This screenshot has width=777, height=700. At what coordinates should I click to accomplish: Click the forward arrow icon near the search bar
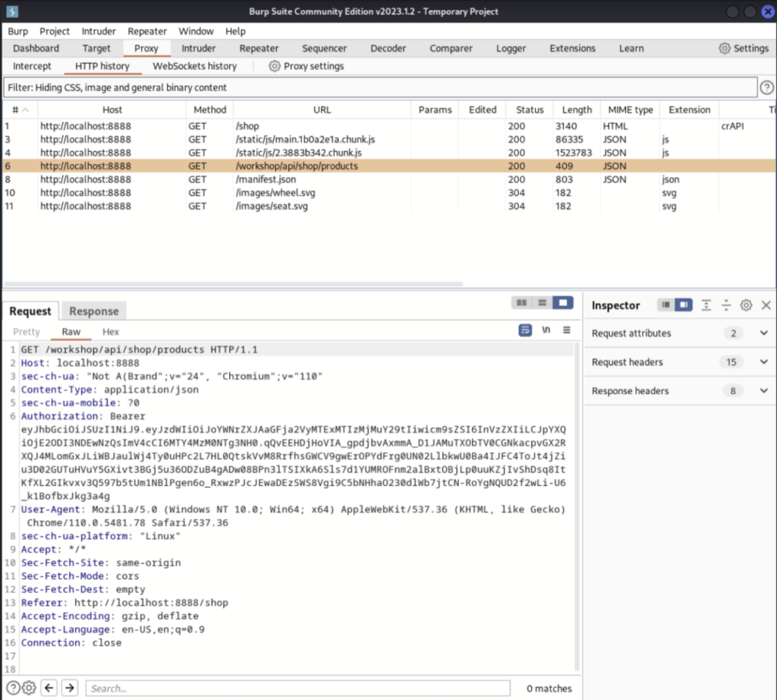click(69, 687)
